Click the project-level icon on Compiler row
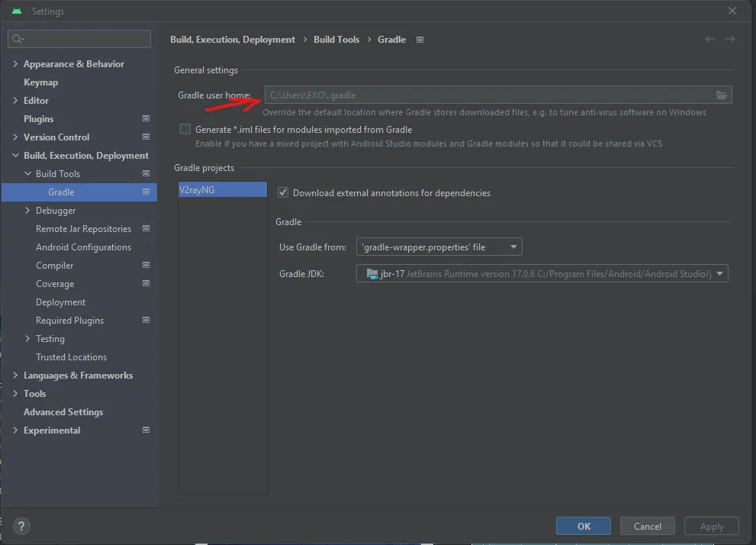 click(x=146, y=266)
